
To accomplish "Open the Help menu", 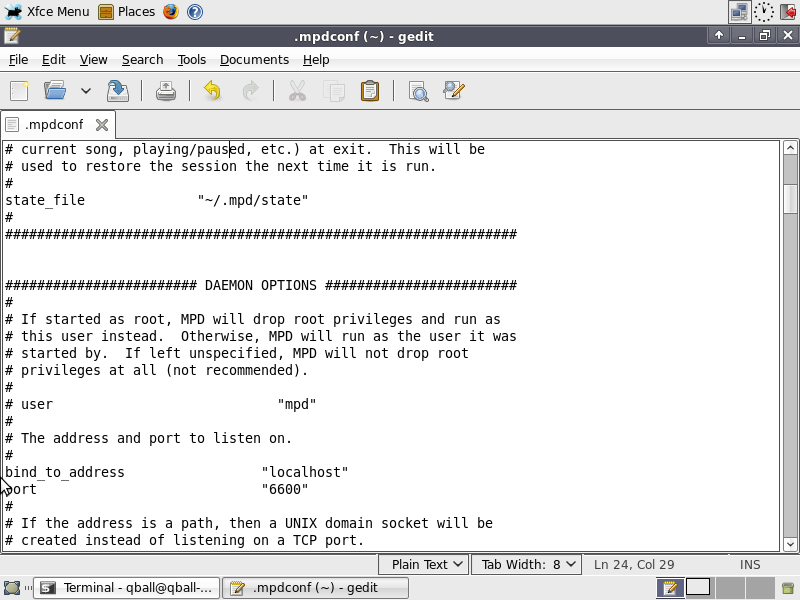I will coord(316,60).
